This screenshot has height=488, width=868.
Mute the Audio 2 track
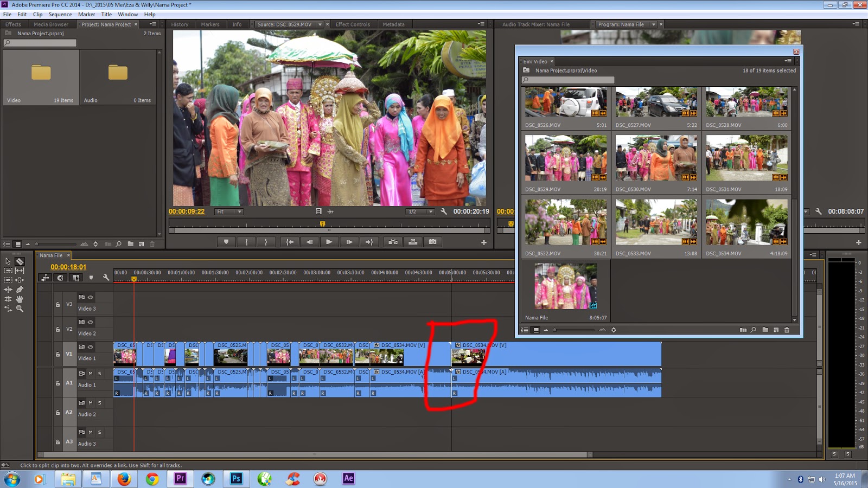coord(90,403)
